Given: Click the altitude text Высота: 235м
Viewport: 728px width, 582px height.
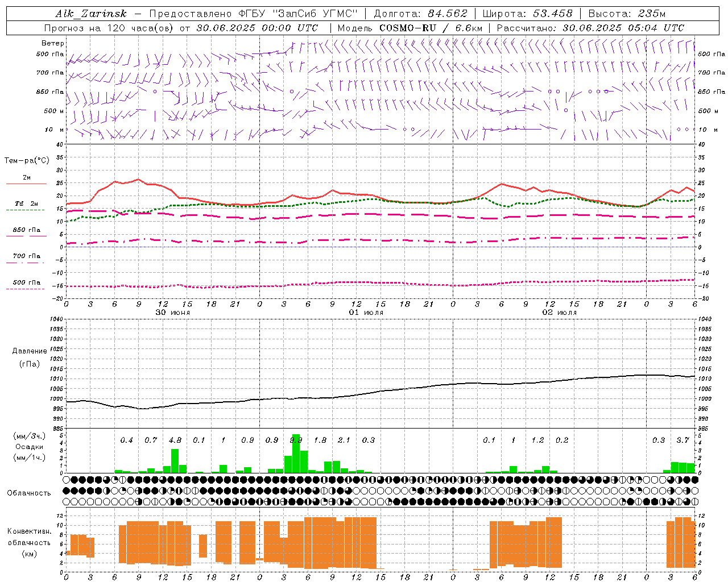Looking at the screenshot, I should click(627, 14).
